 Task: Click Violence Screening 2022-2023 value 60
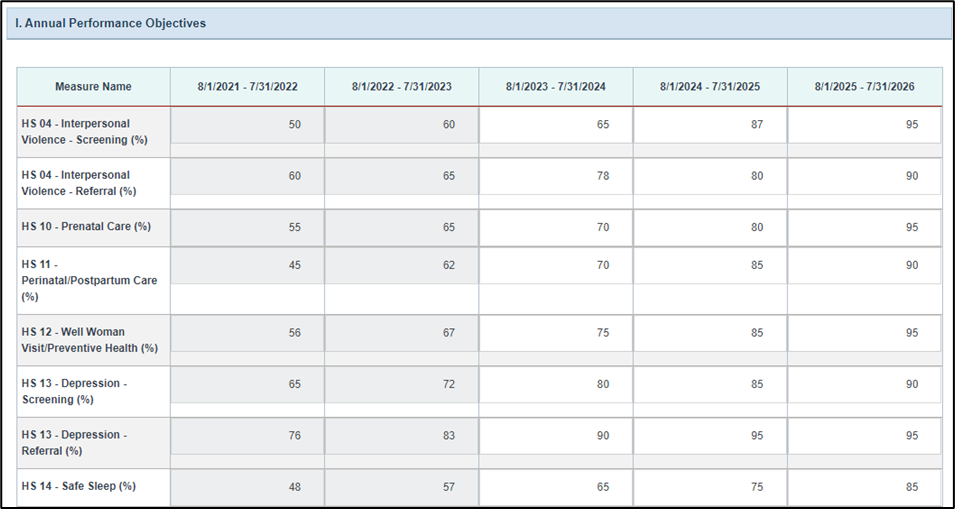401,125
